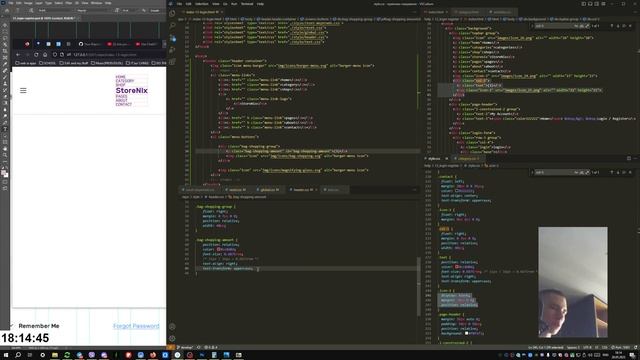This screenshot has width=640, height=360.
Task: Toggle the Remember Me checkbox
Action: [12, 326]
